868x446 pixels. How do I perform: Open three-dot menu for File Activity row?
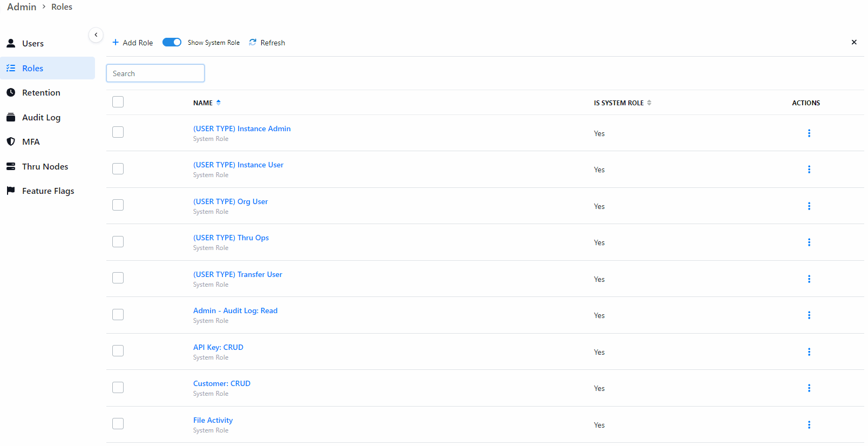[x=809, y=425]
